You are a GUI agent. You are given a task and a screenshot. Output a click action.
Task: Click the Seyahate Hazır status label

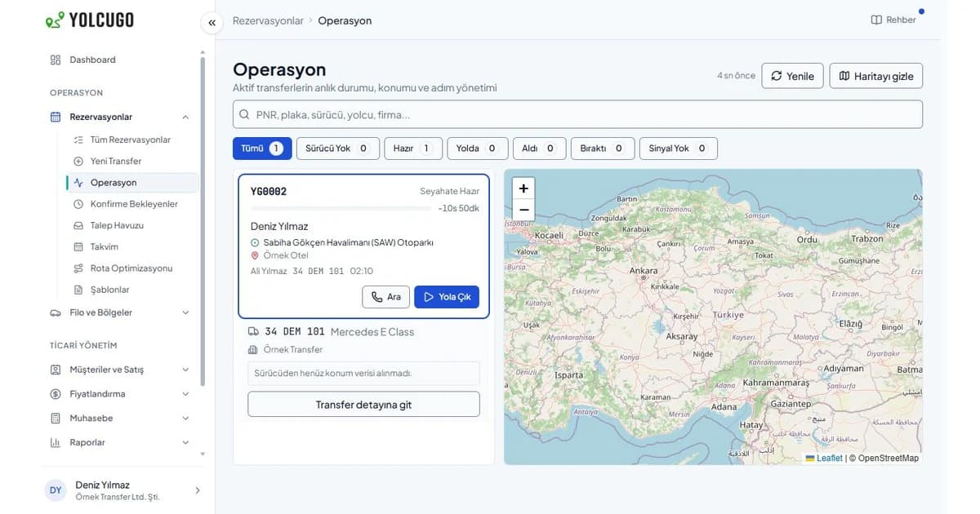[x=449, y=191]
